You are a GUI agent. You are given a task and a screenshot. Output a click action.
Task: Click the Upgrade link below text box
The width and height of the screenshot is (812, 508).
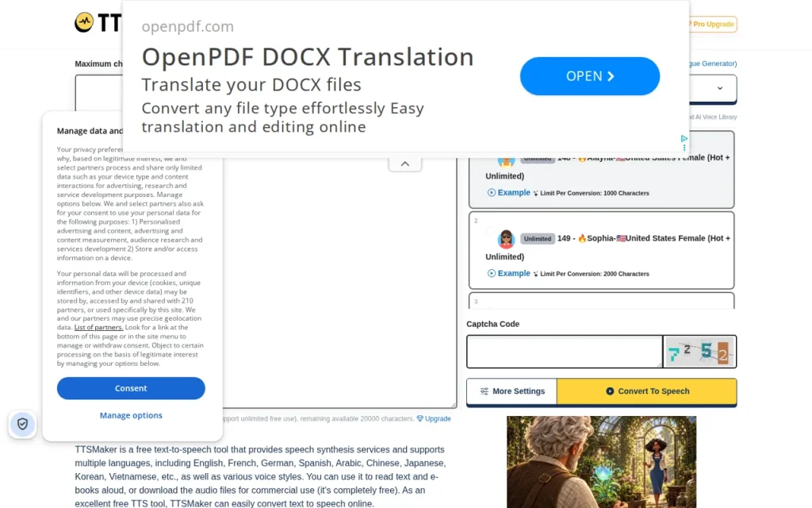438,419
